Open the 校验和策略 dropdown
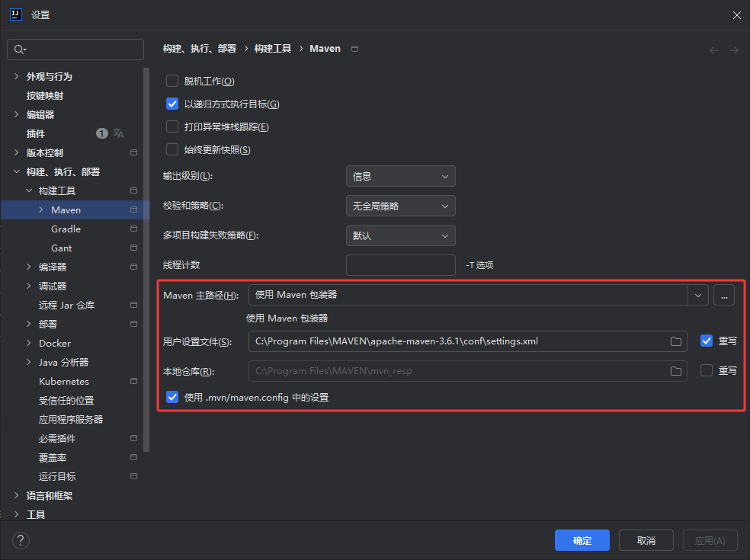This screenshot has height=560, width=750. coord(400,206)
